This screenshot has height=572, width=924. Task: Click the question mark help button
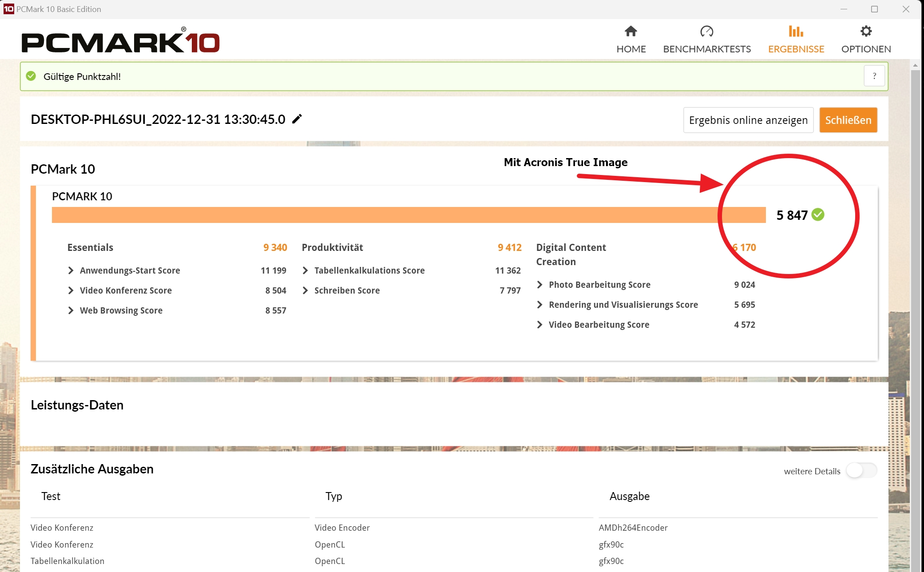pos(874,76)
